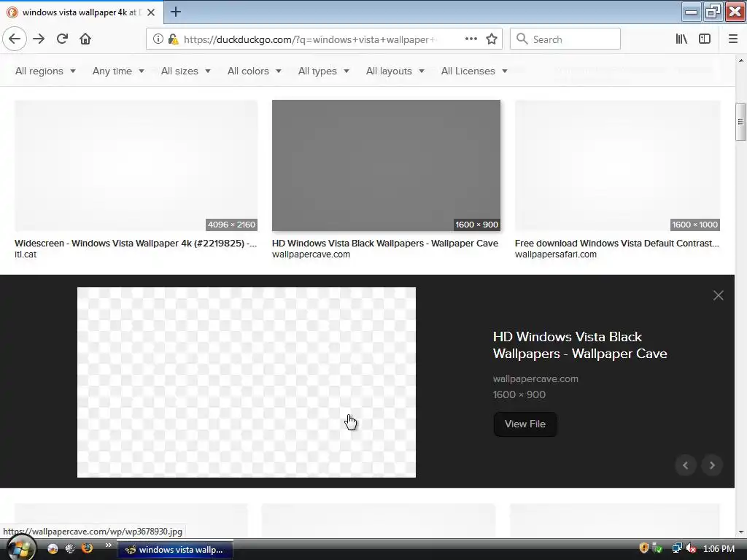Visit wallpapercave.com from the detail panel
Viewport: 747px width, 560px height.
click(535, 379)
